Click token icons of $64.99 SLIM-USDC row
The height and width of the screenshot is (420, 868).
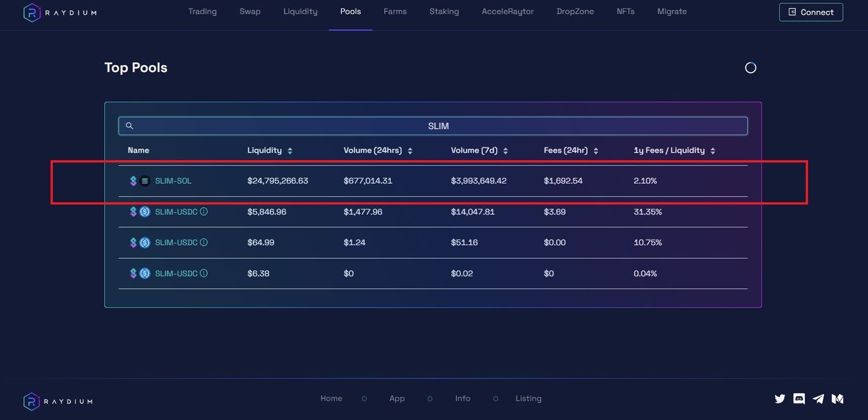[139, 243]
